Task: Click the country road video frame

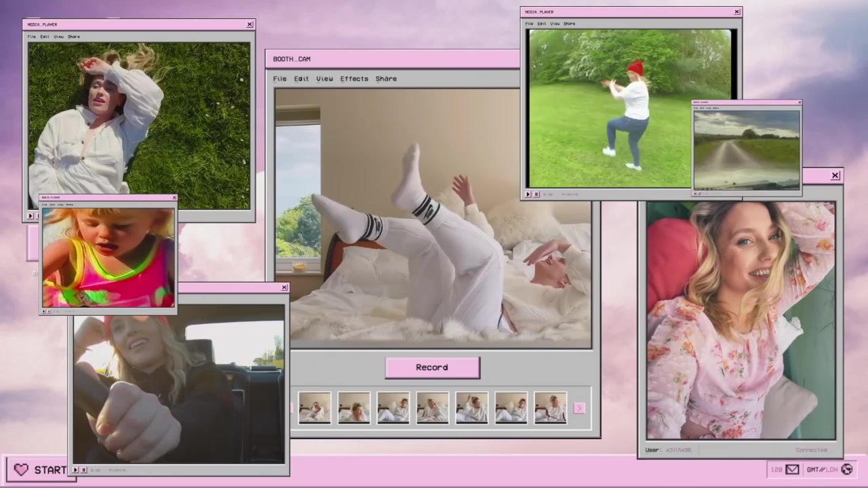Action: pyautogui.click(x=747, y=150)
